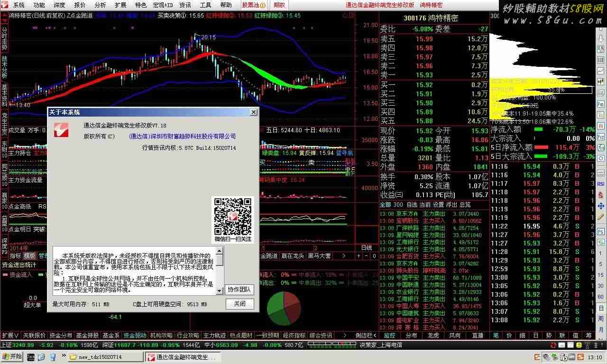The width and height of the screenshot is (607, 364).
Task: Select the 15 minute period in right toolbar
Action: click(x=600, y=275)
